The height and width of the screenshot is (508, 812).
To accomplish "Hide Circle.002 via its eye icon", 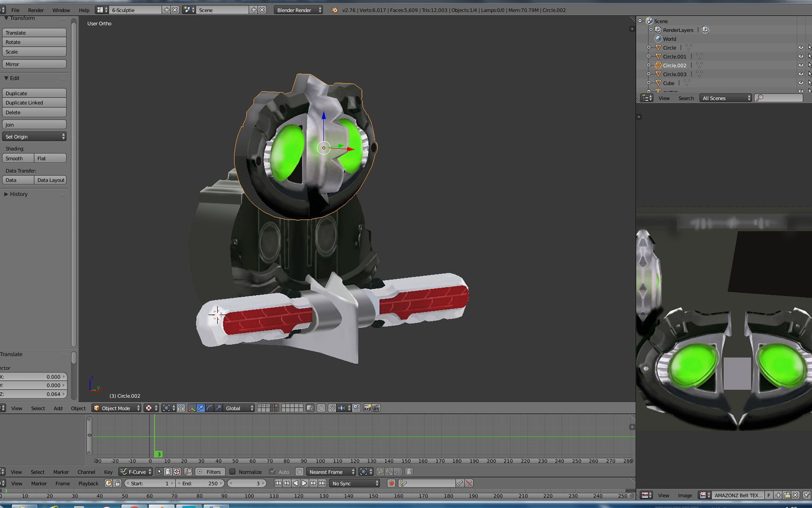I will click(x=801, y=65).
